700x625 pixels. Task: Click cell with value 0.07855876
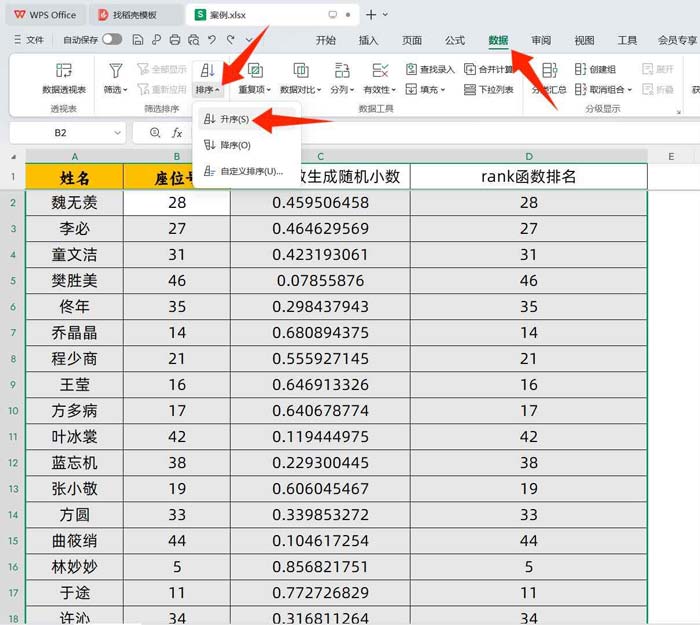pyautogui.click(x=320, y=281)
